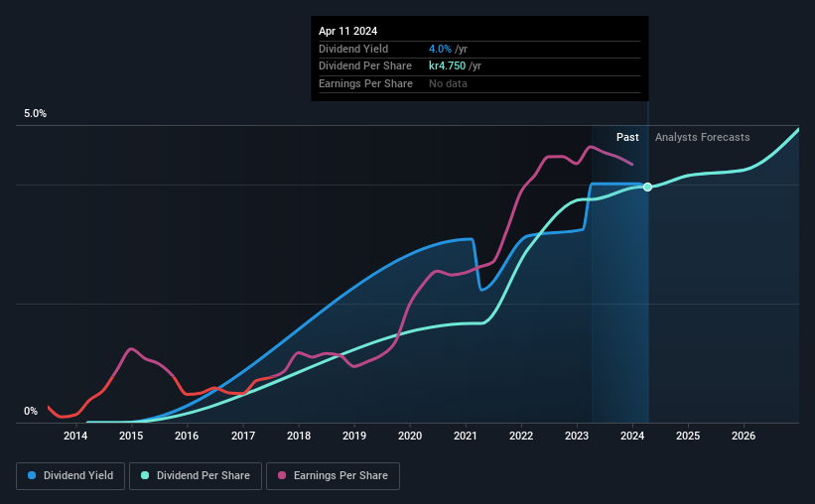Click the 5.0% y-axis label
The height and width of the screenshot is (504, 815).
[35, 114]
